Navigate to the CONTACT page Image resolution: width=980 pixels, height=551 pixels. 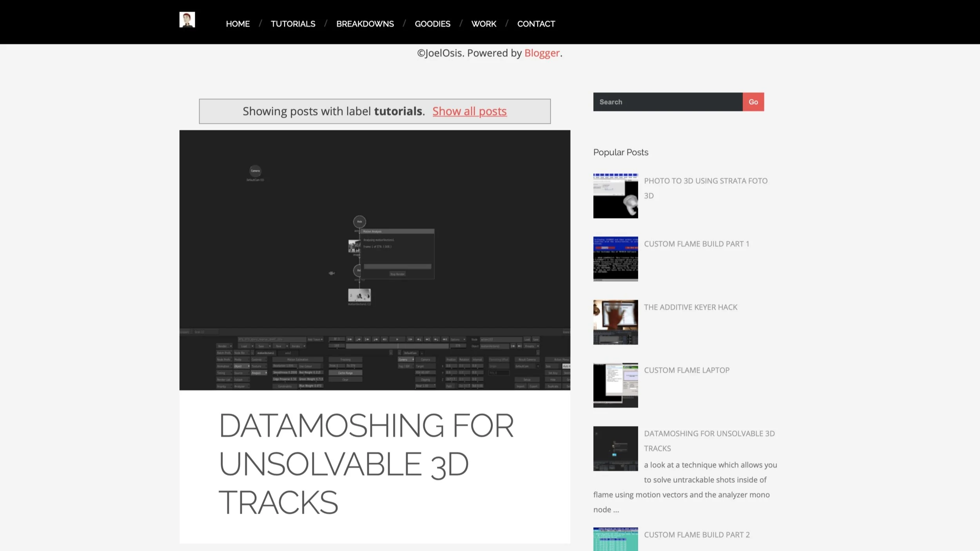536,24
